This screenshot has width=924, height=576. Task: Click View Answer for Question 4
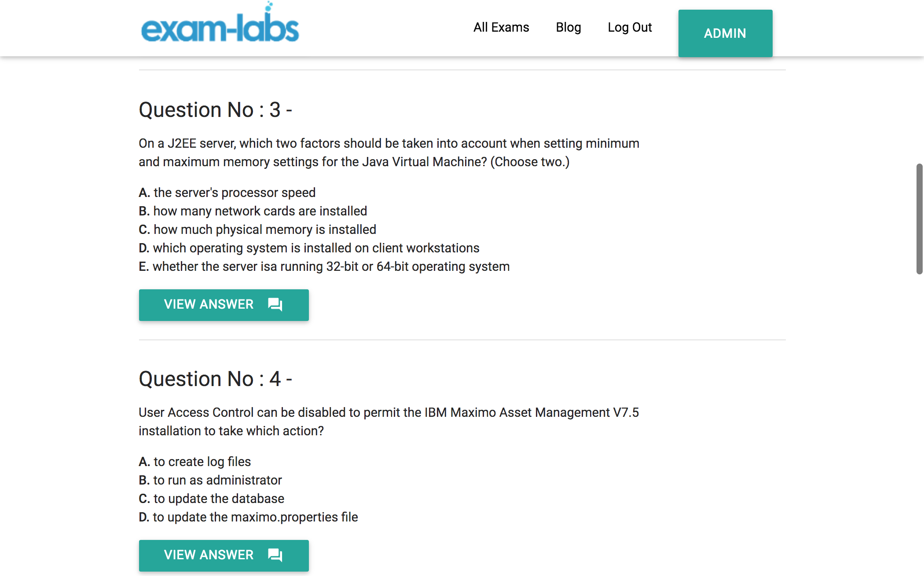coord(224,555)
